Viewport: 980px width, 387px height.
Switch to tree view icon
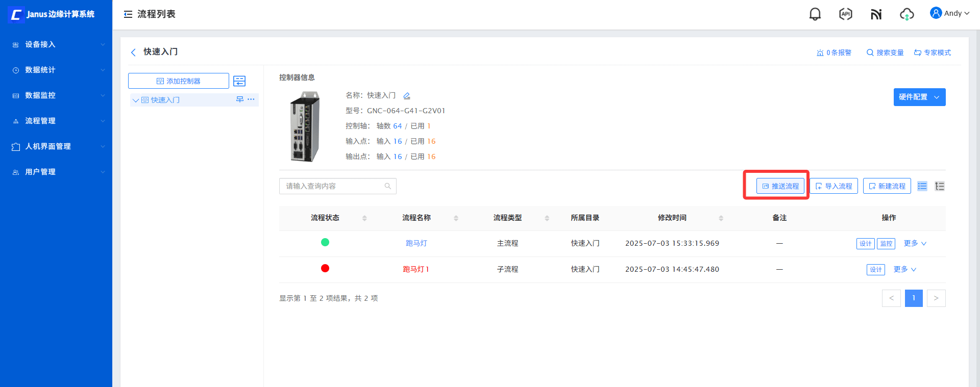(939, 186)
